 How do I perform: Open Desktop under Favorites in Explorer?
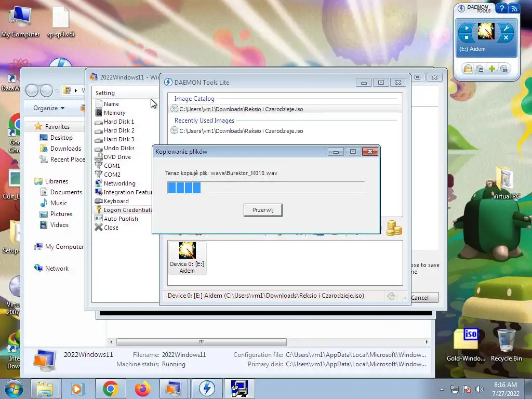click(x=57, y=137)
